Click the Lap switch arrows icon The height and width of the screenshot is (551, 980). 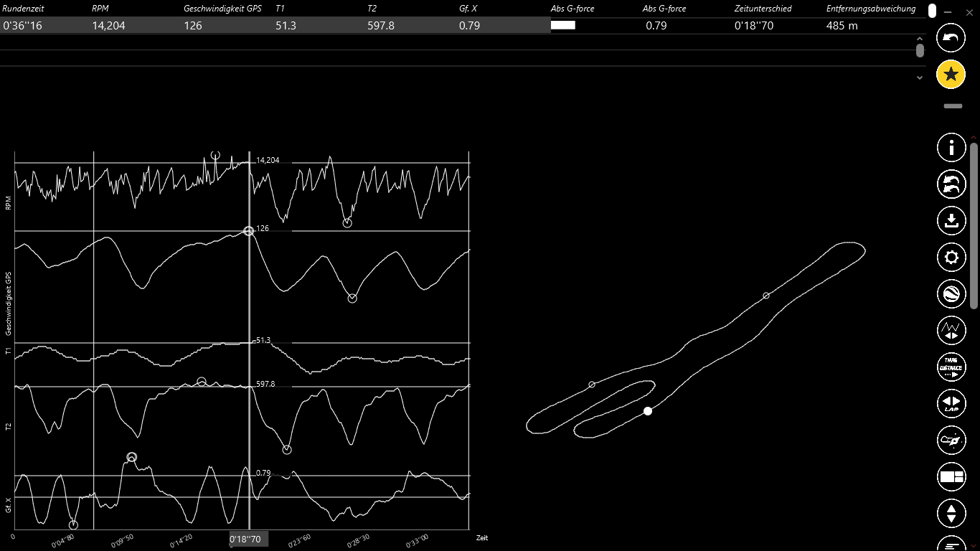[951, 404]
